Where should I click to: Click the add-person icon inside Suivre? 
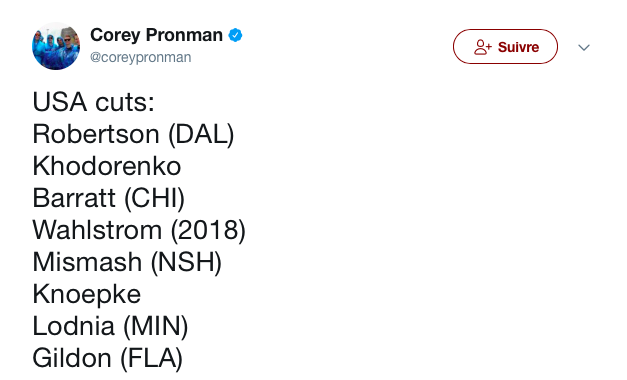point(483,47)
